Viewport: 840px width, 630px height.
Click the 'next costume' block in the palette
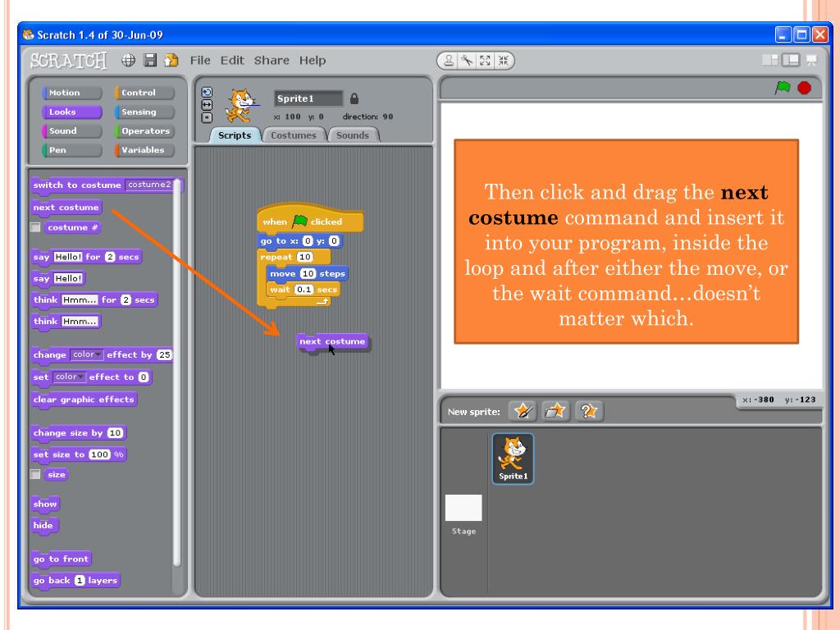[66, 208]
